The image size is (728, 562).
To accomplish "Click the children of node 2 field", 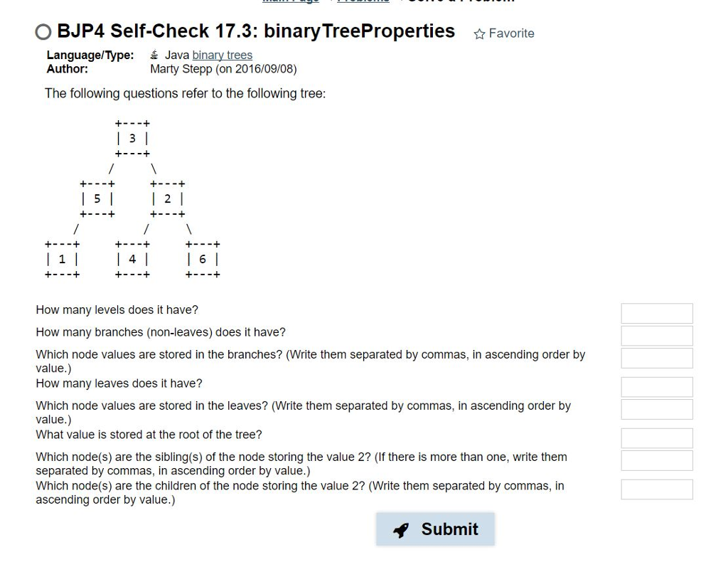I will pos(657,489).
